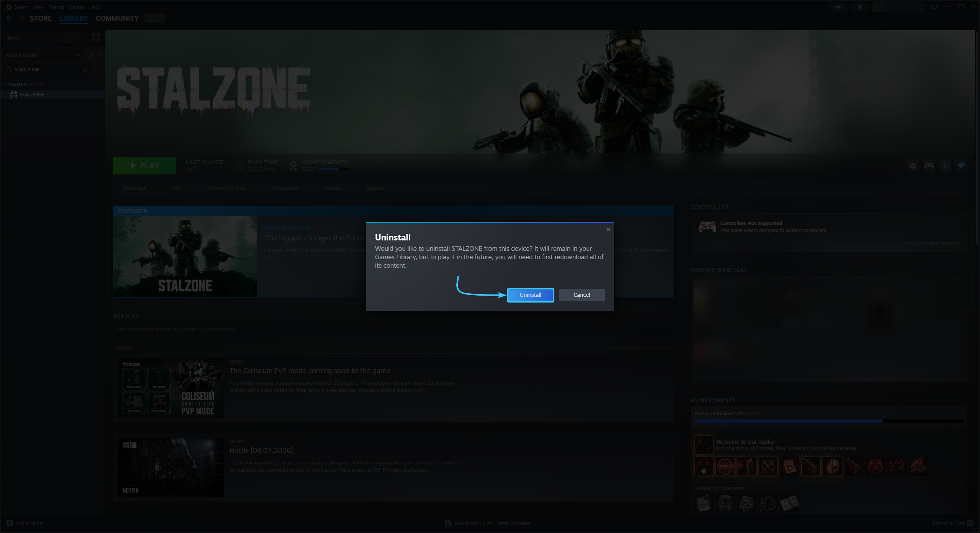
Task: Select STALZONE in the games list
Action: 52,94
